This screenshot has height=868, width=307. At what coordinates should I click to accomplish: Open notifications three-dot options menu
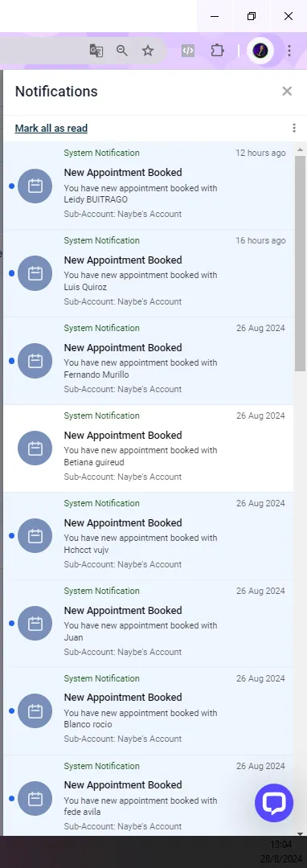(x=294, y=128)
